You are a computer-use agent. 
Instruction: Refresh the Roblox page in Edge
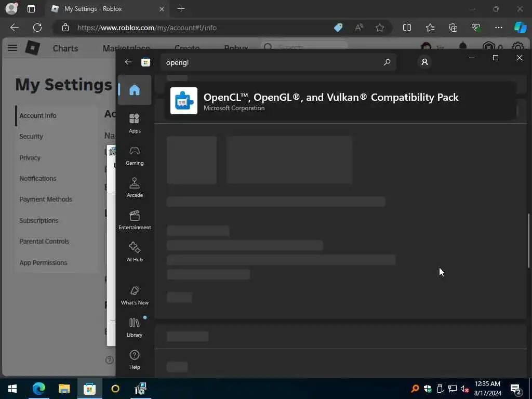37,28
